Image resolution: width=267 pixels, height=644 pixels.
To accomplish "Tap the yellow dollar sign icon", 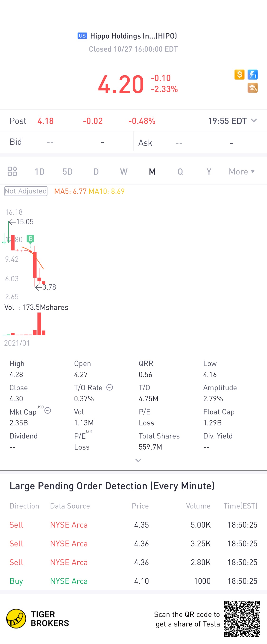I will click(x=239, y=75).
